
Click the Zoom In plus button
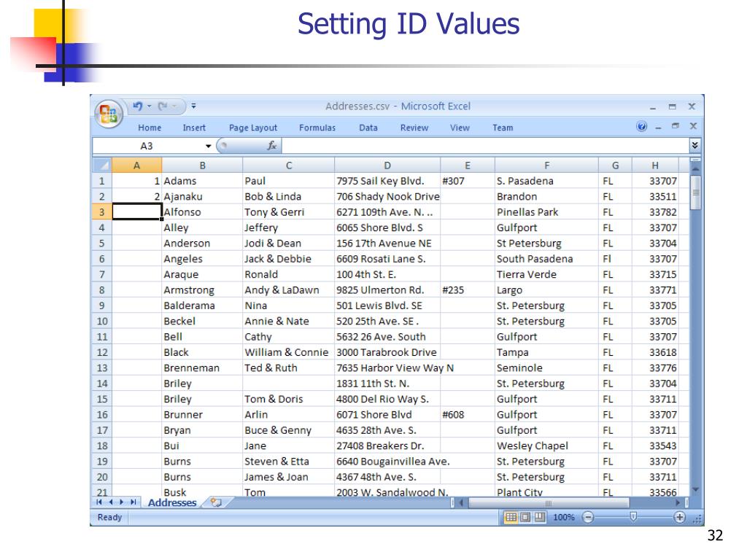click(679, 517)
